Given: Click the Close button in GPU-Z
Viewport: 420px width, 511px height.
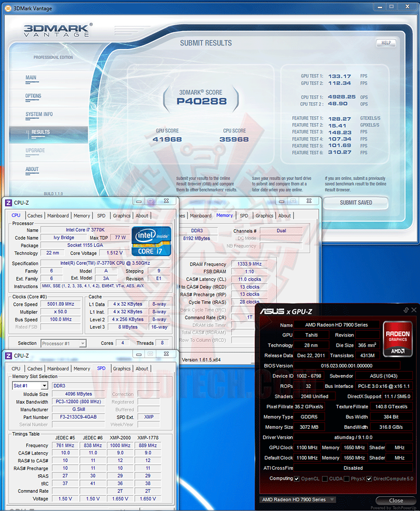Looking at the screenshot, I should click(396, 501).
